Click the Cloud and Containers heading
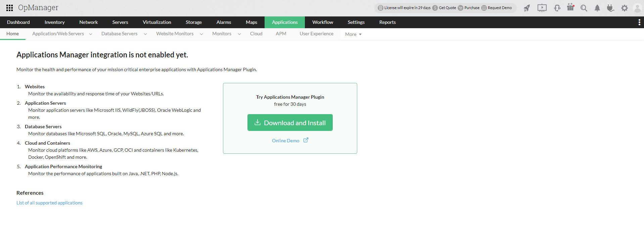644x238 pixels. [47, 143]
